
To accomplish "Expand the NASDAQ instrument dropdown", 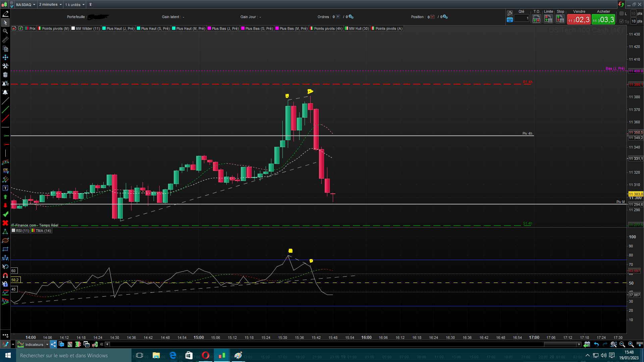I will [x=25, y=4].
